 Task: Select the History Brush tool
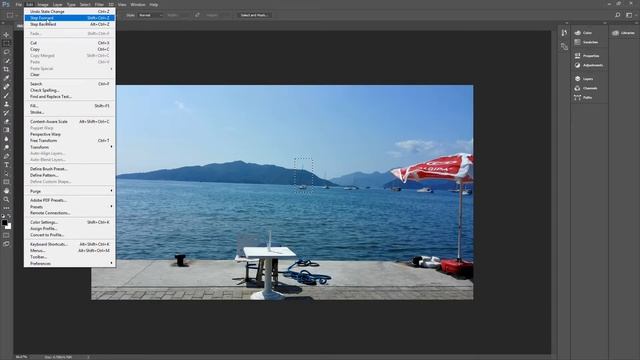[x=6, y=113]
